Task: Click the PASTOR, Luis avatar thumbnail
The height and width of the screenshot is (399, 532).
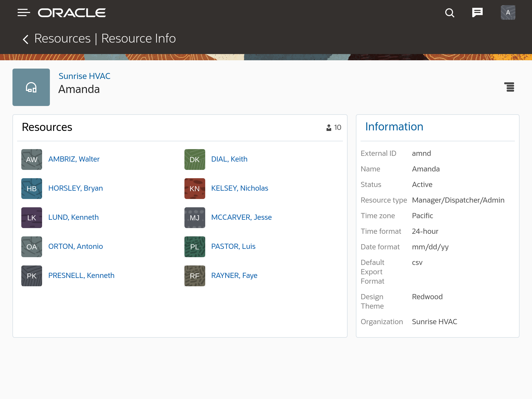Action: click(194, 247)
